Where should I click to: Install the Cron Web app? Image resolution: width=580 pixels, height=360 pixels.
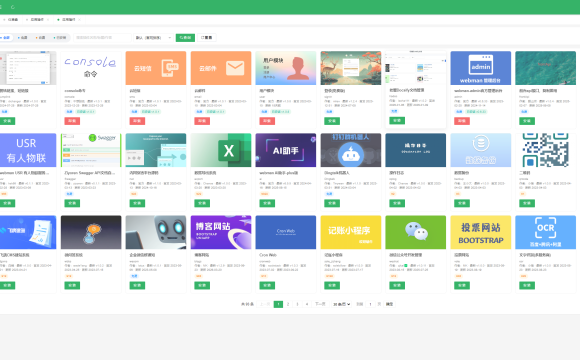pyautogui.click(x=267, y=285)
